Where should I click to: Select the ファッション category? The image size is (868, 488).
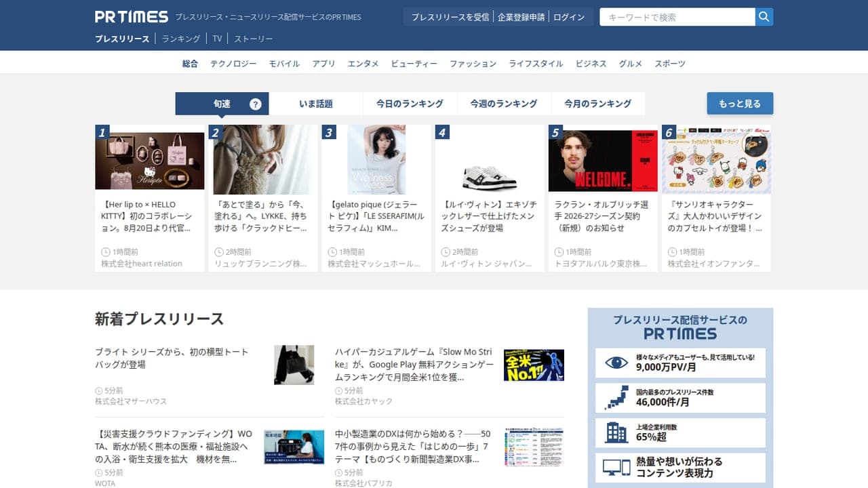[473, 64]
